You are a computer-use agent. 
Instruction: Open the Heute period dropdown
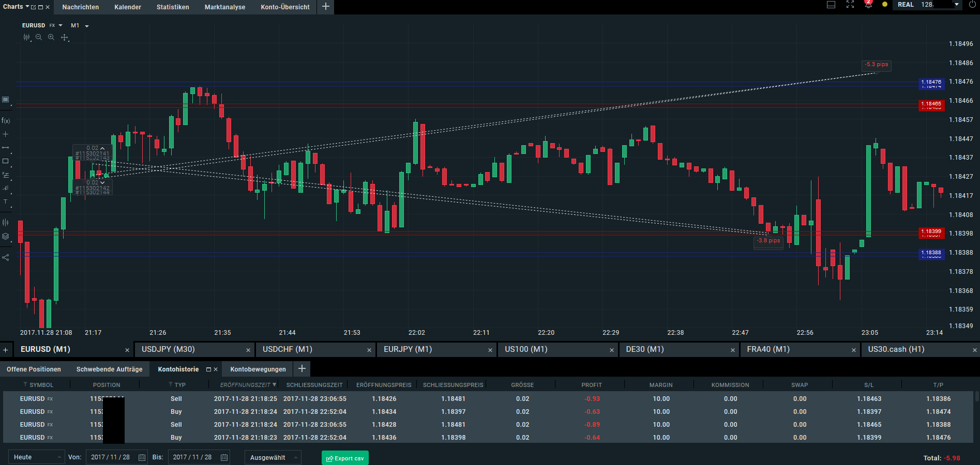coord(37,457)
